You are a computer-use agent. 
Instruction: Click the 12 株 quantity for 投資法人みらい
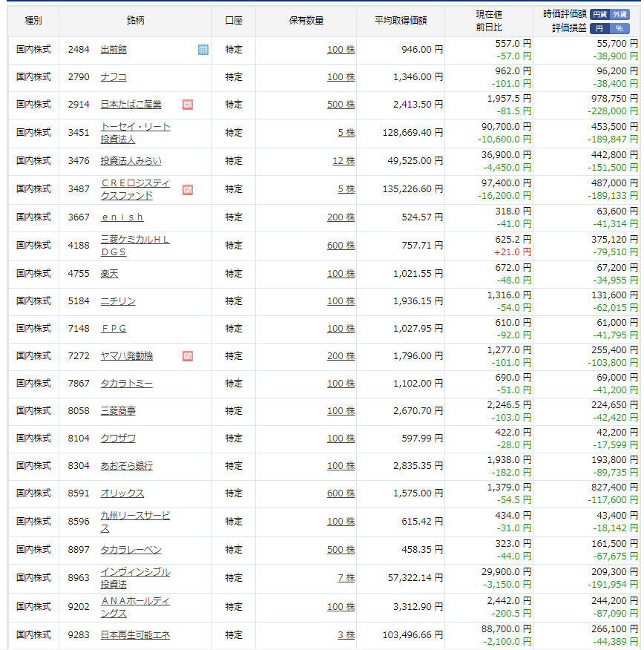pyautogui.click(x=344, y=161)
